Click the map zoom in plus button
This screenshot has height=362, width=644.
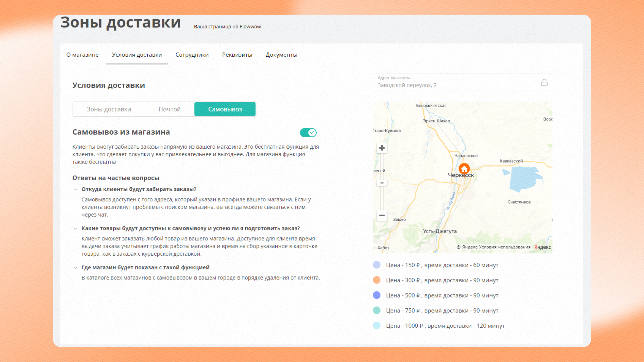(x=382, y=148)
